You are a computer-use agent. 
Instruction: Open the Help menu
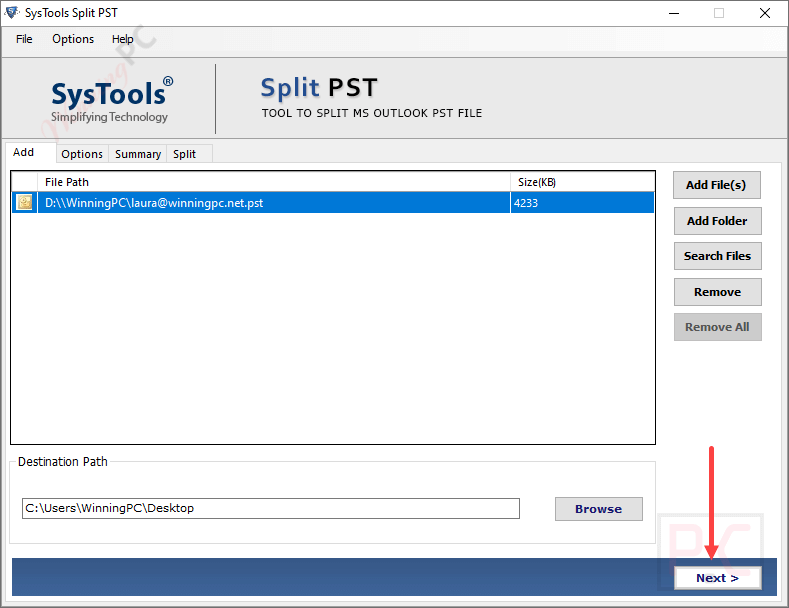pos(122,39)
